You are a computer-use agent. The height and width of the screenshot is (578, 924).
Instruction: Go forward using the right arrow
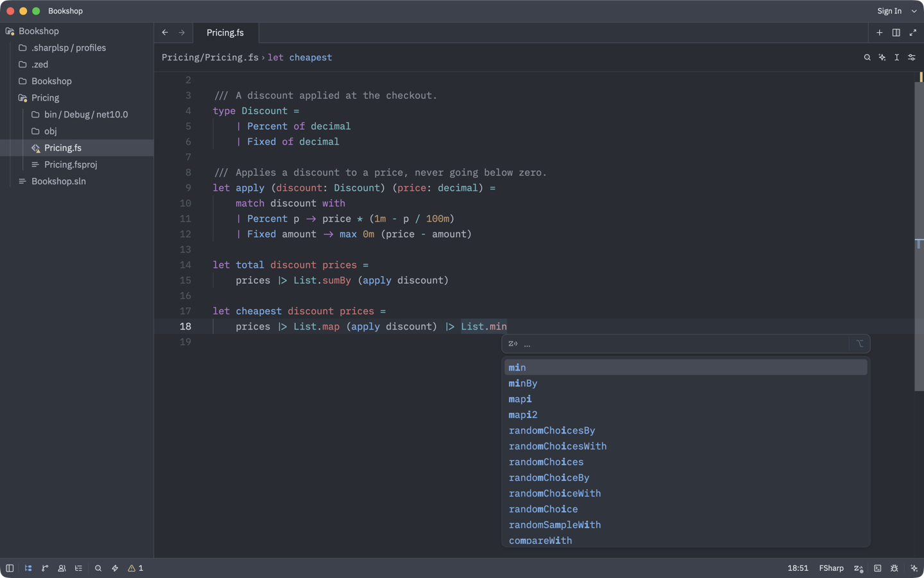tap(182, 33)
